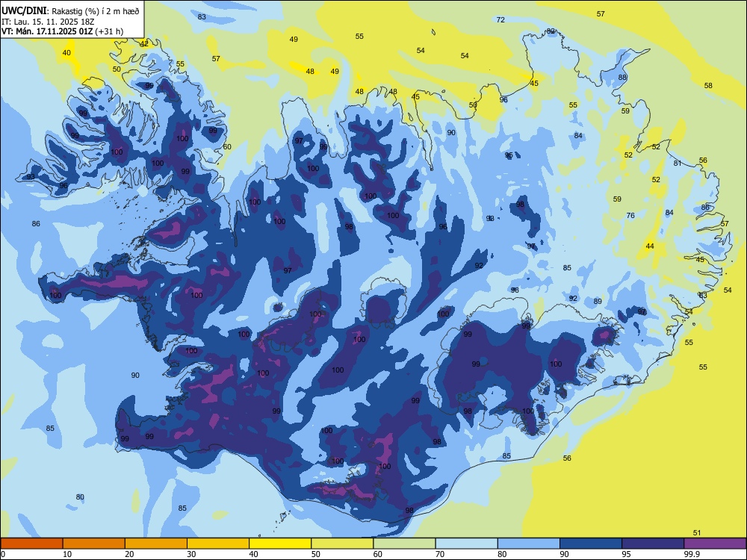The width and height of the screenshot is (747, 560).
Task: Click the 95–99.9 dark navy legend swatch
Action: coord(653,544)
